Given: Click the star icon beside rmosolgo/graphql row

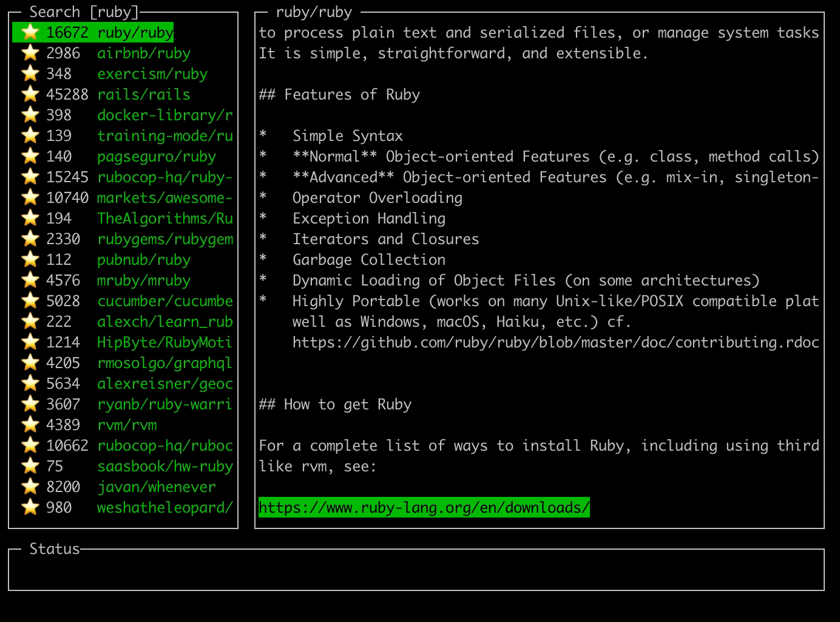Looking at the screenshot, I should click(x=30, y=363).
